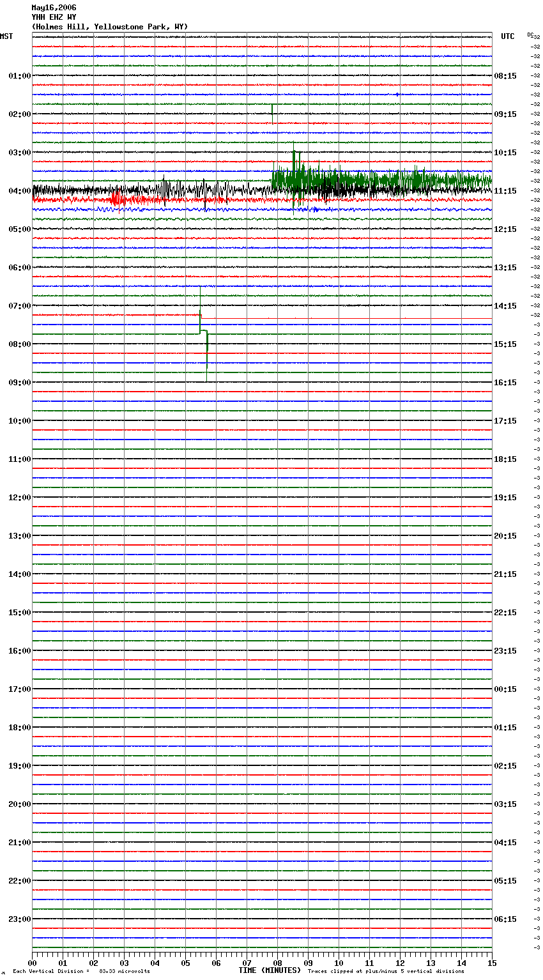The image size is (543, 980).
Task: Select the station code YHH EHZ WY
Action: pyautogui.click(x=54, y=17)
